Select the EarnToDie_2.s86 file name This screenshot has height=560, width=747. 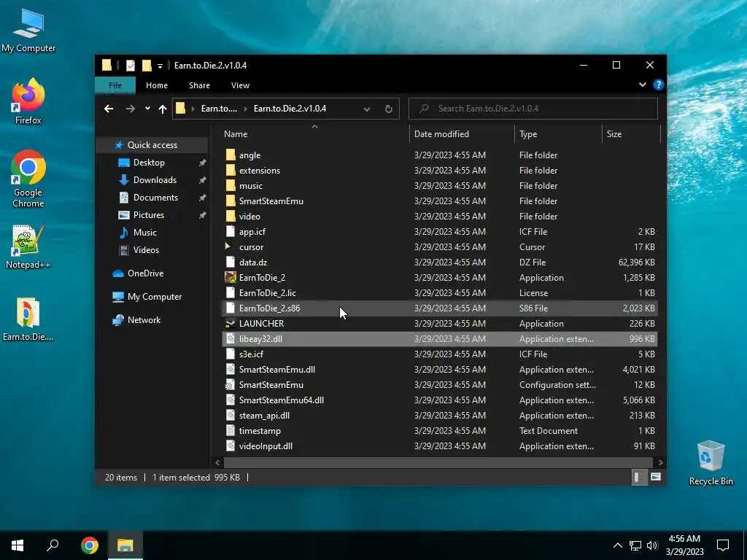coord(270,308)
